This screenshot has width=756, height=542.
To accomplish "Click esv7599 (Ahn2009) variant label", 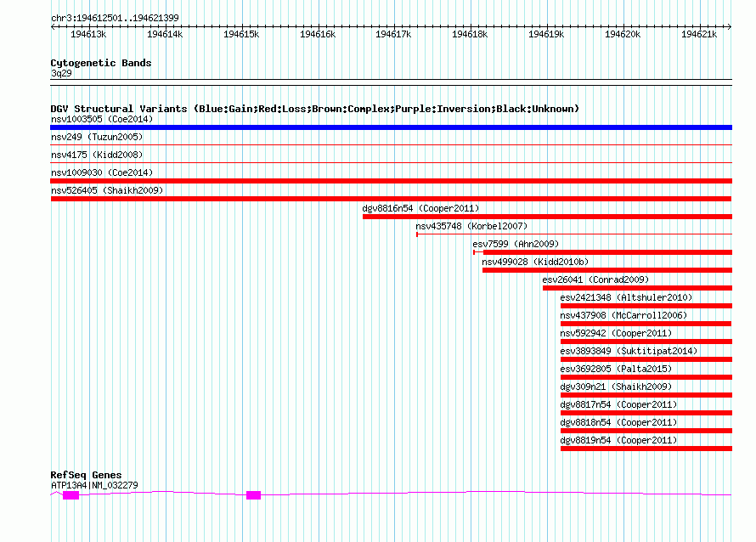I will tap(516, 244).
